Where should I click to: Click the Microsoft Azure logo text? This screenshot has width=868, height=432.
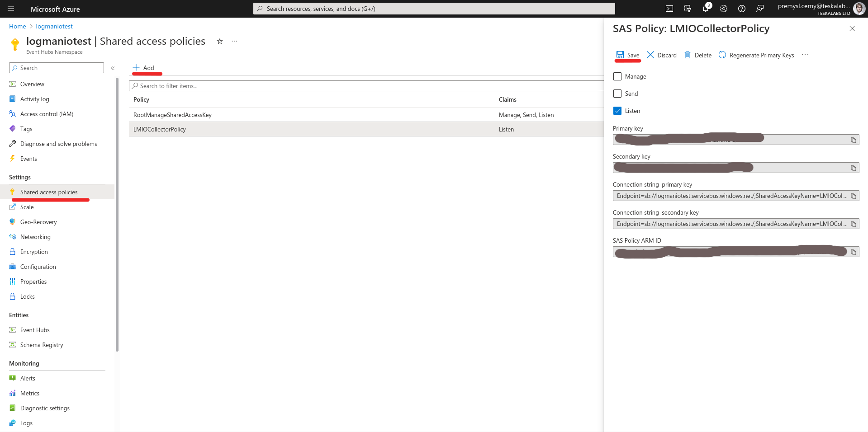pos(55,9)
